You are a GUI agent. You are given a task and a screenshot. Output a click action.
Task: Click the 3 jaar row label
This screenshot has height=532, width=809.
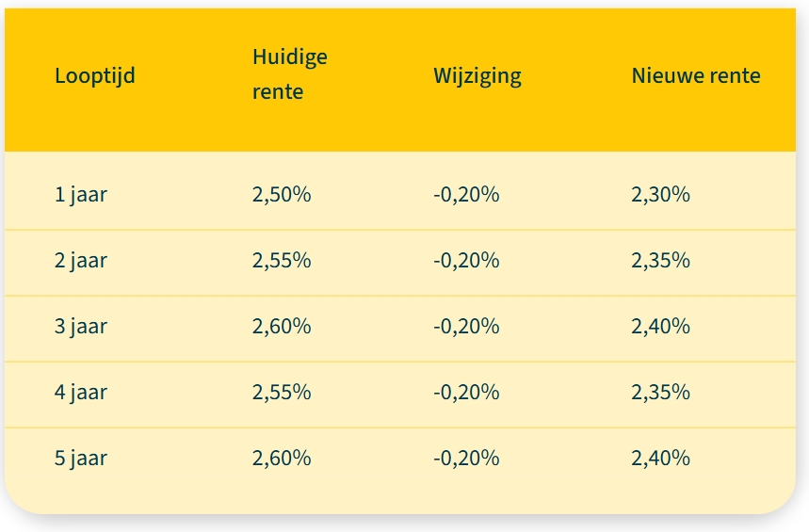tap(80, 327)
